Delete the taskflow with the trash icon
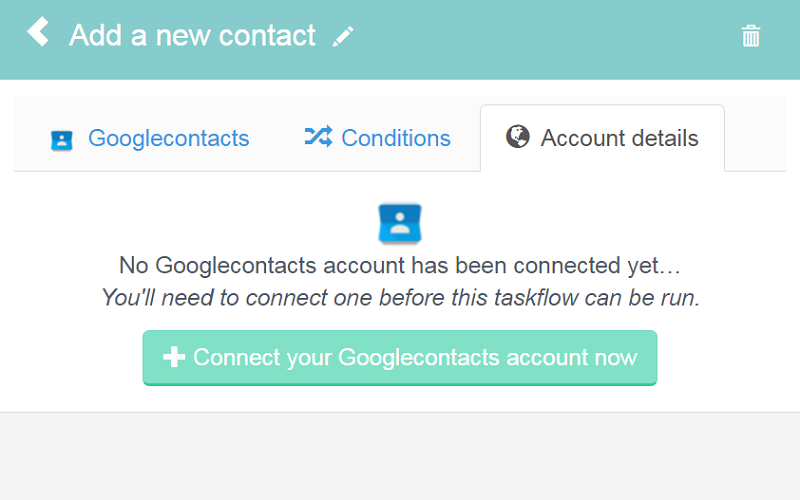Image resolution: width=800 pixels, height=500 pixels. [x=751, y=36]
